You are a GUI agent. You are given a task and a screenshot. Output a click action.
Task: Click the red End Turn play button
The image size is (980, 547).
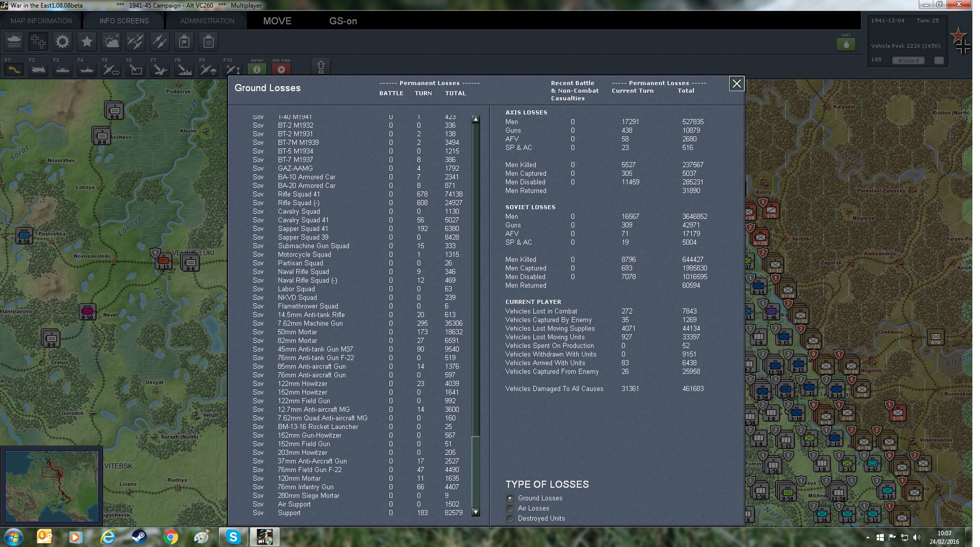(282, 69)
